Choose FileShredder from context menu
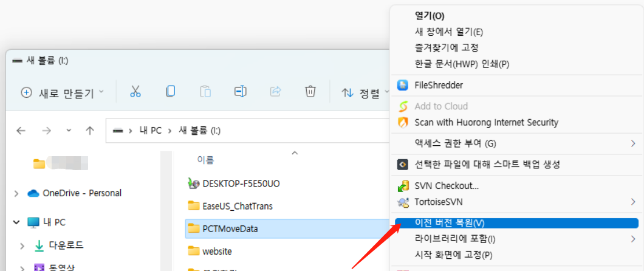Screen dimensions: 644x271 (439, 86)
